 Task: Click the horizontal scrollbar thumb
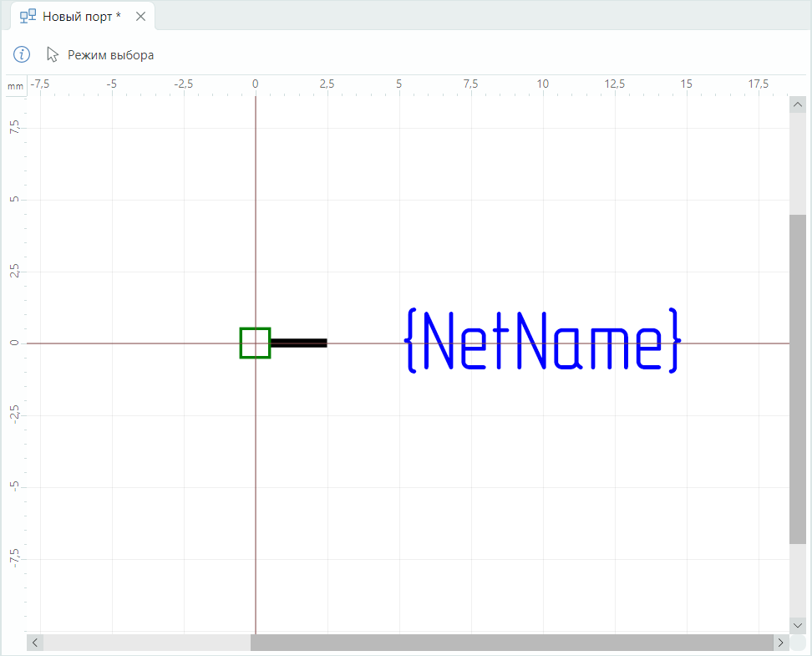point(511,643)
